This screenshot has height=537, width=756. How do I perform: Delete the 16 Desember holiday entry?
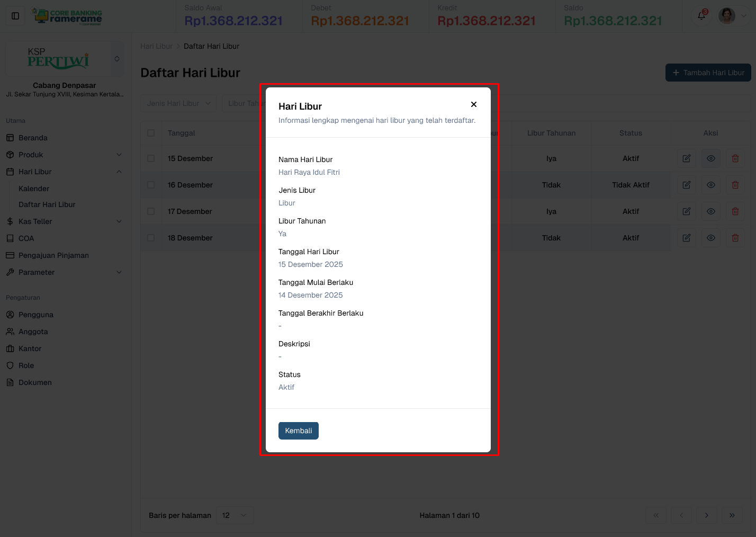tap(735, 184)
